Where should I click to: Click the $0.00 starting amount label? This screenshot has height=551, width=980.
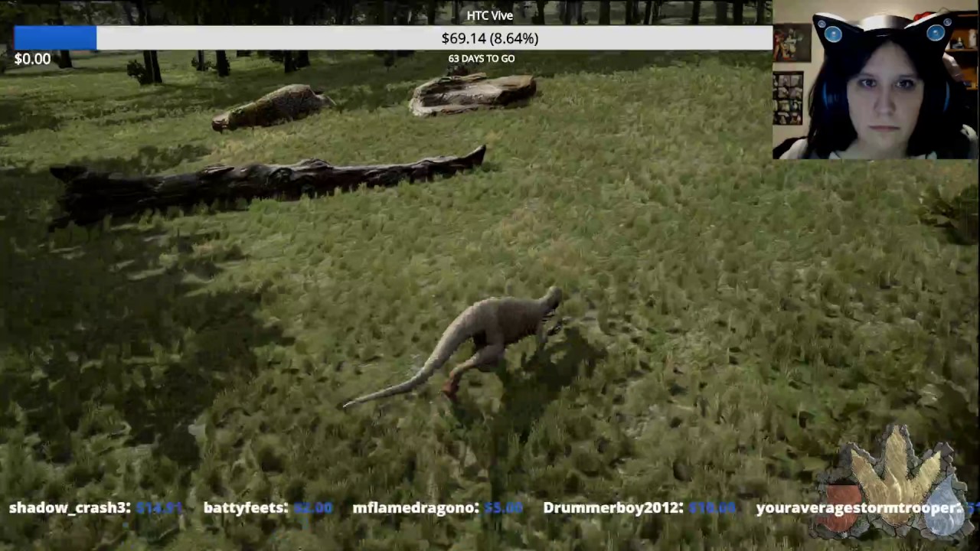point(32,59)
